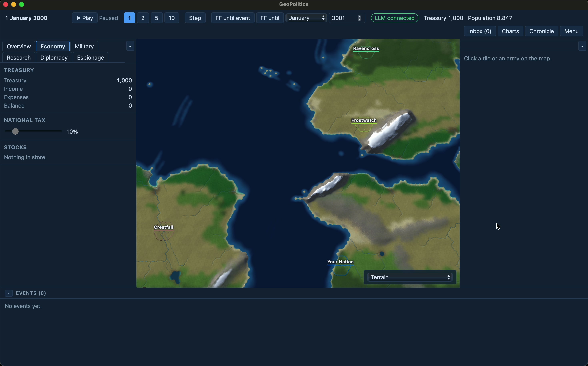588x366 pixels.
Task: Click the Treasury 1,000 header stat
Action: 443,18
